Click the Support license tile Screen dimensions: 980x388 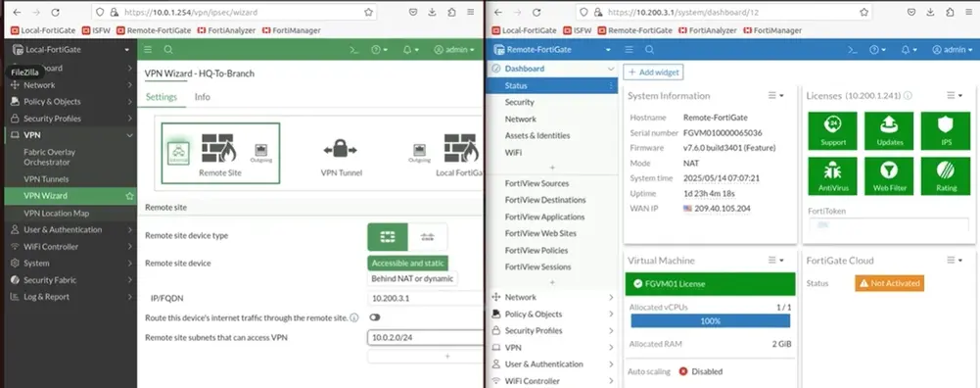832,130
